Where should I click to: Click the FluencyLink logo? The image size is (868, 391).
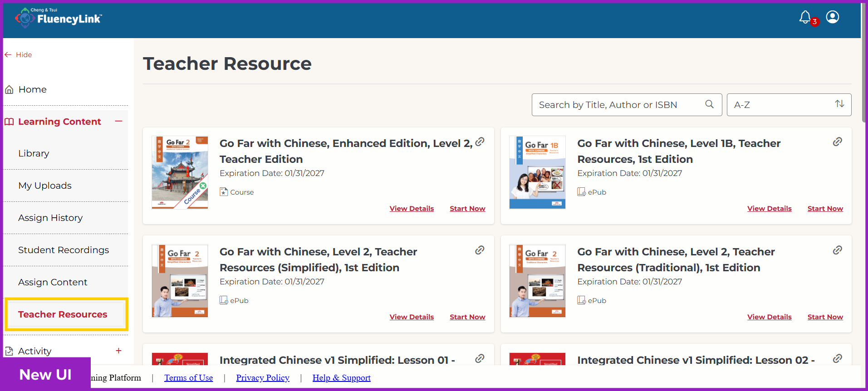[59, 18]
